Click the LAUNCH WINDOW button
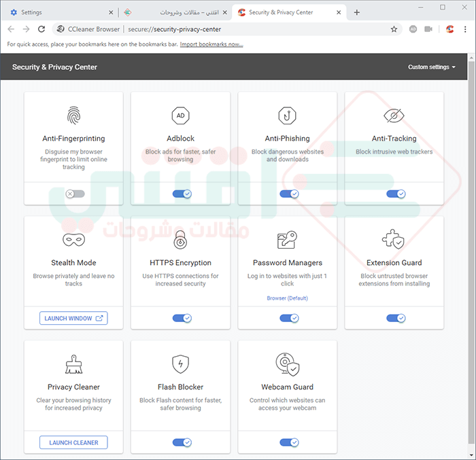 73,318
